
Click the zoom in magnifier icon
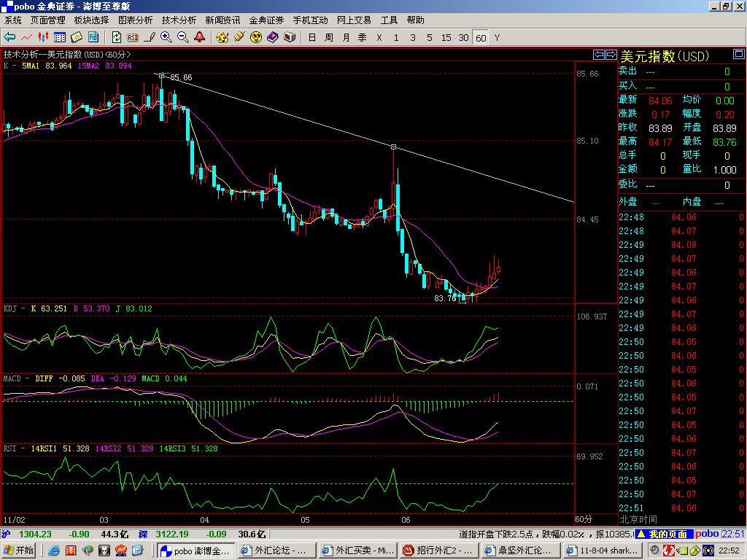(x=166, y=37)
